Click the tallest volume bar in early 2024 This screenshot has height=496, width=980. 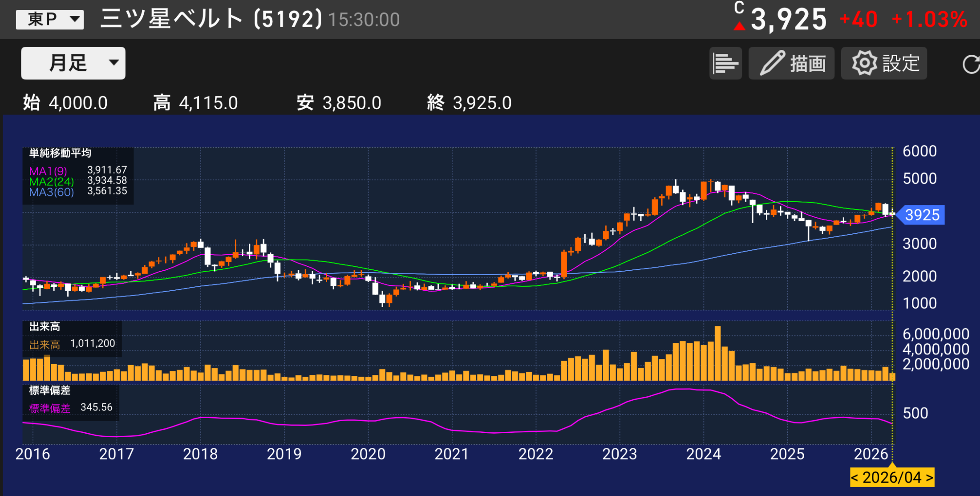pyautogui.click(x=717, y=353)
